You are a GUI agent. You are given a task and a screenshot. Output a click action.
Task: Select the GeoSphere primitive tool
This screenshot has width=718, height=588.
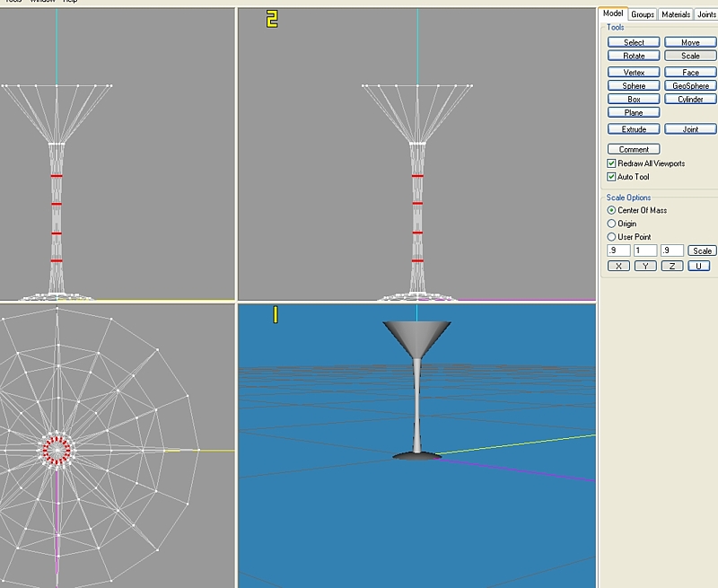(689, 86)
